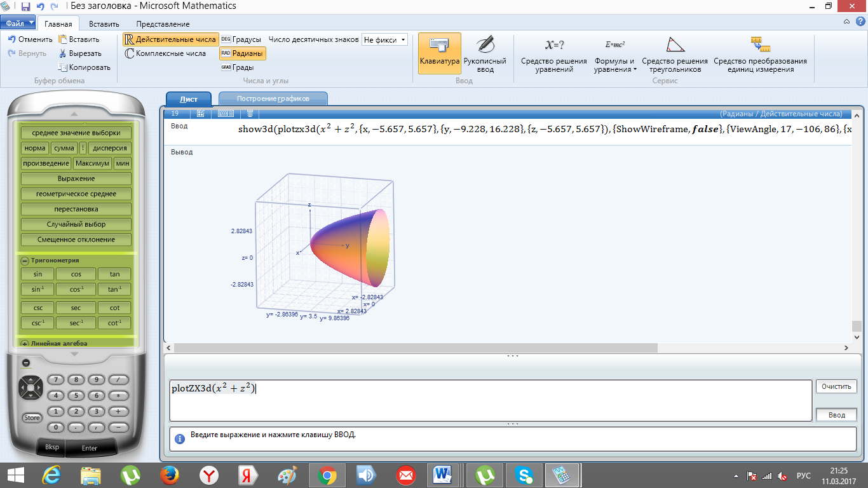Open the Triangle Solver tool
The image size is (868, 488).
(675, 55)
